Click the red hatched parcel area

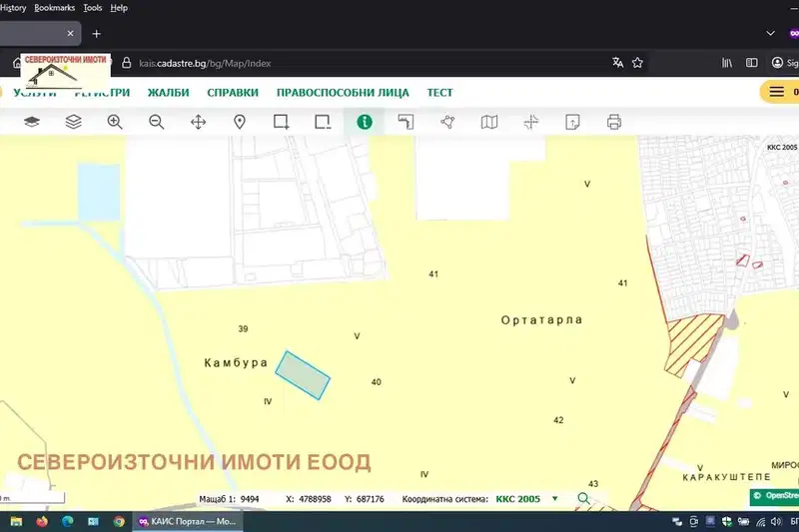693,343
